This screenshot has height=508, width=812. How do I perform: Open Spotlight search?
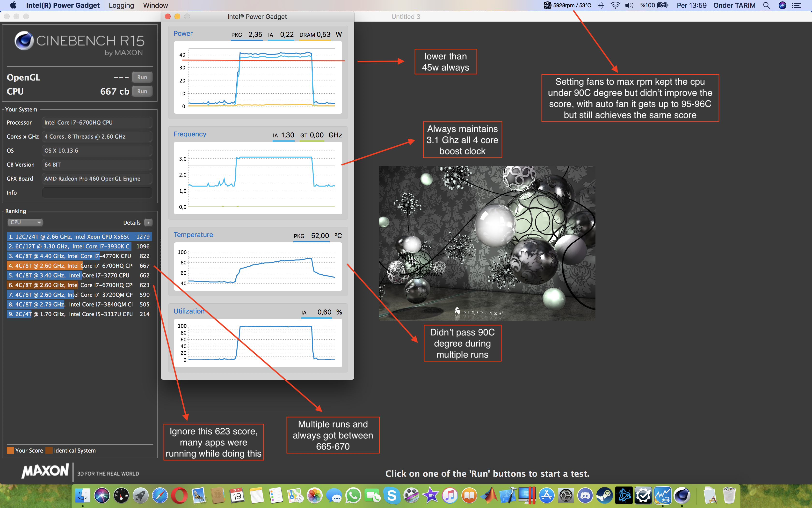click(x=766, y=5)
